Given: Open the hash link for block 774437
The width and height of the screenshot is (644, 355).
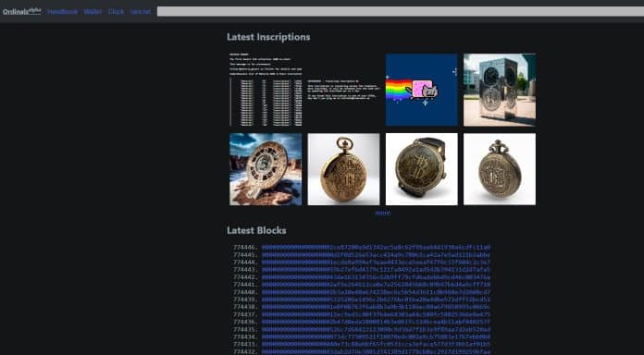Looking at the screenshot, I should pos(377,314).
